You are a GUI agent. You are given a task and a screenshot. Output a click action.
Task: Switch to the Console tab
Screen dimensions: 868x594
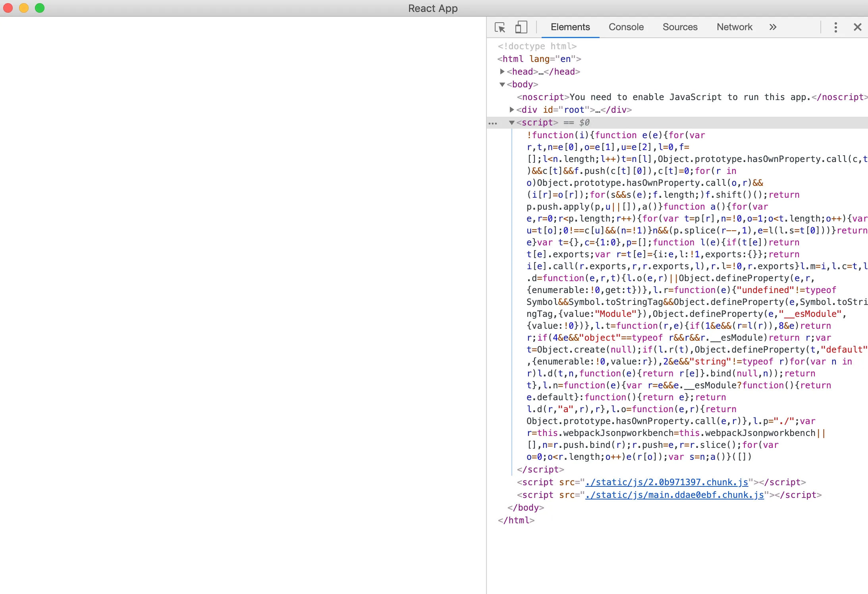click(626, 27)
